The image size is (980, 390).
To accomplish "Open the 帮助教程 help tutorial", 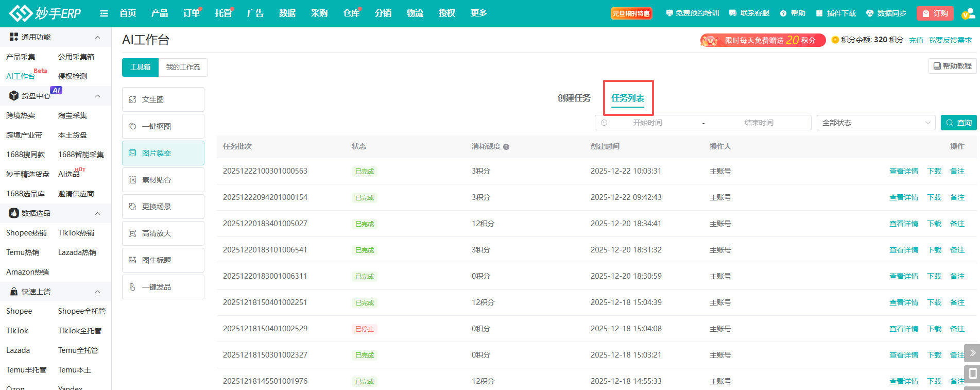I will coord(952,66).
